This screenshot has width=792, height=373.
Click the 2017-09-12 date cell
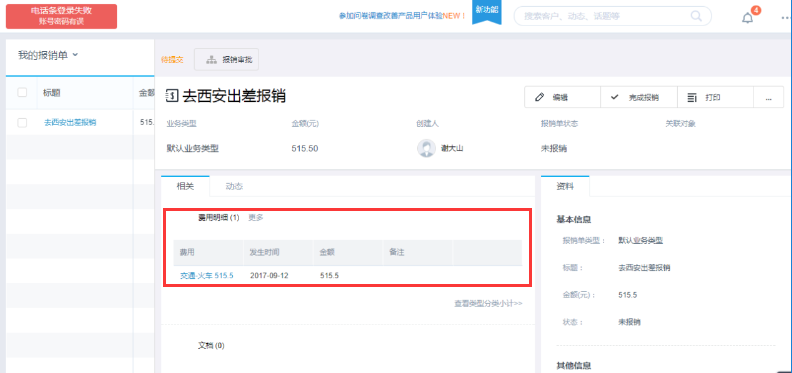270,276
